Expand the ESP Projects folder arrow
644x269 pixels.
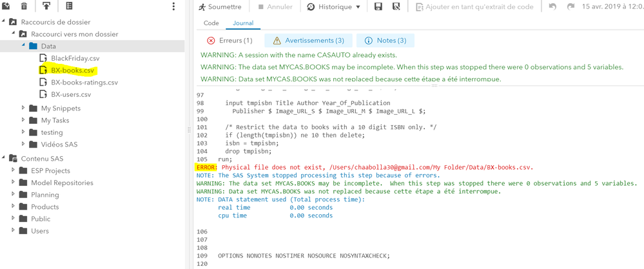[13, 170]
